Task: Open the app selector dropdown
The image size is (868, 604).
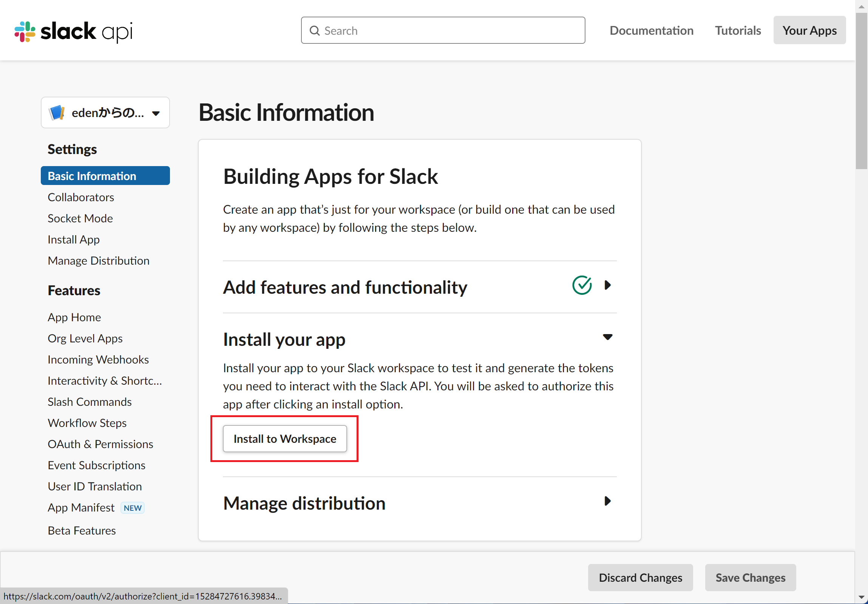Action: (x=105, y=112)
